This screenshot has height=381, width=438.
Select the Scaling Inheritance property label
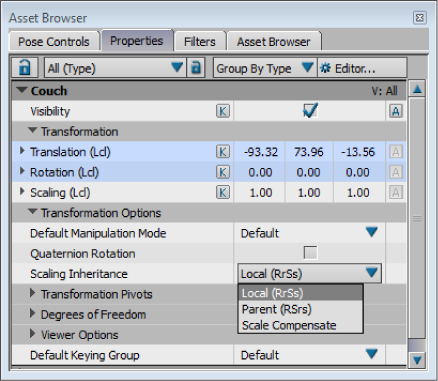pos(79,274)
